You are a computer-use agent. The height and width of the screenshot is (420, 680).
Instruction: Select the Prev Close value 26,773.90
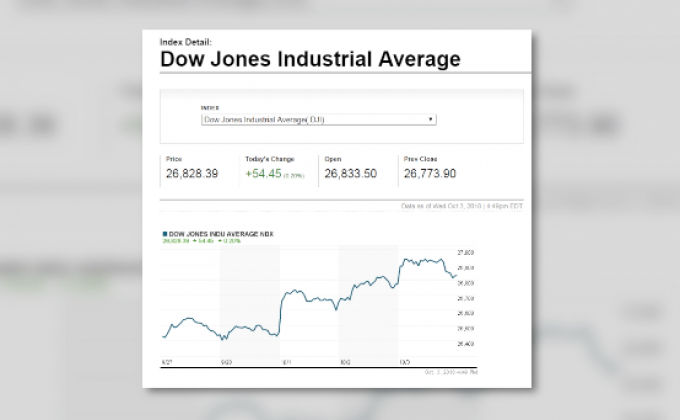430,174
